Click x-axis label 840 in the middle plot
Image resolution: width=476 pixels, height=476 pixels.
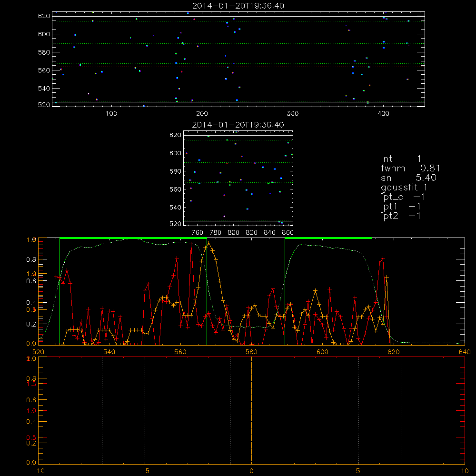[269, 233]
